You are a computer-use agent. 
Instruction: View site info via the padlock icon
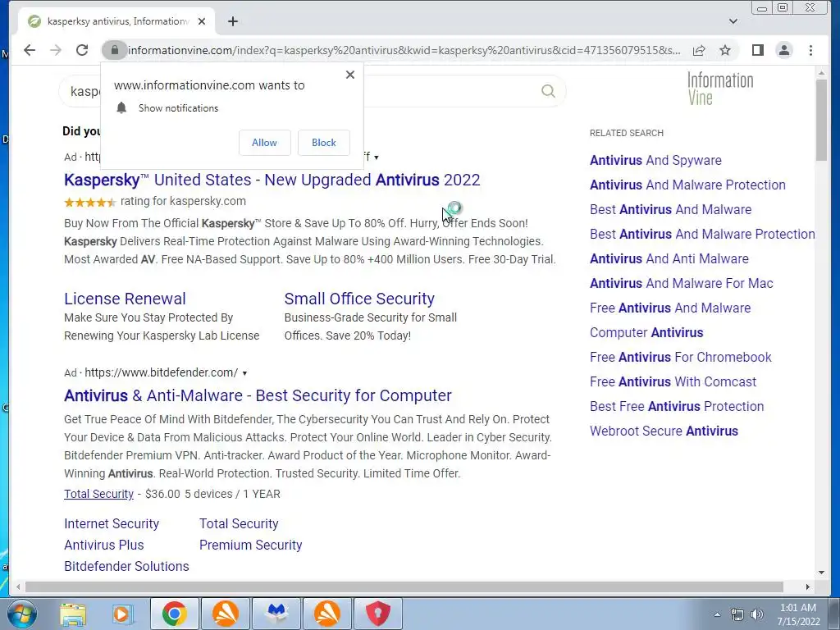point(114,50)
